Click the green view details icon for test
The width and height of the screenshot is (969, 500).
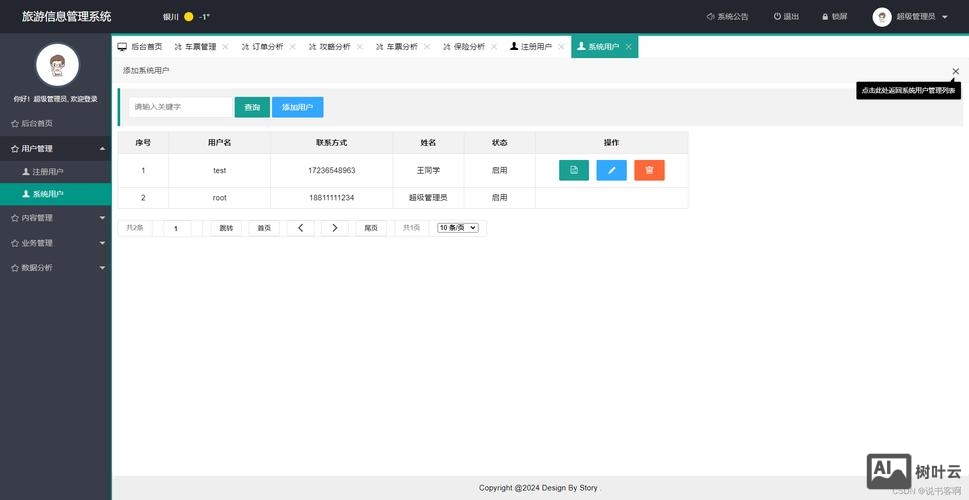tap(573, 170)
